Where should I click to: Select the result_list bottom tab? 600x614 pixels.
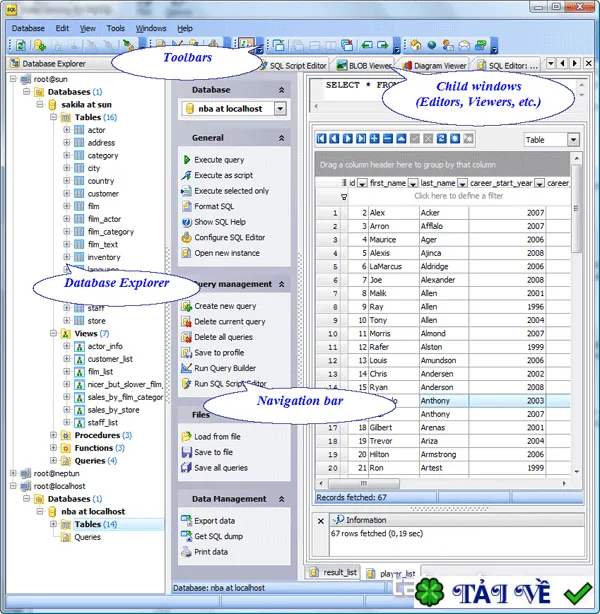pos(334,572)
